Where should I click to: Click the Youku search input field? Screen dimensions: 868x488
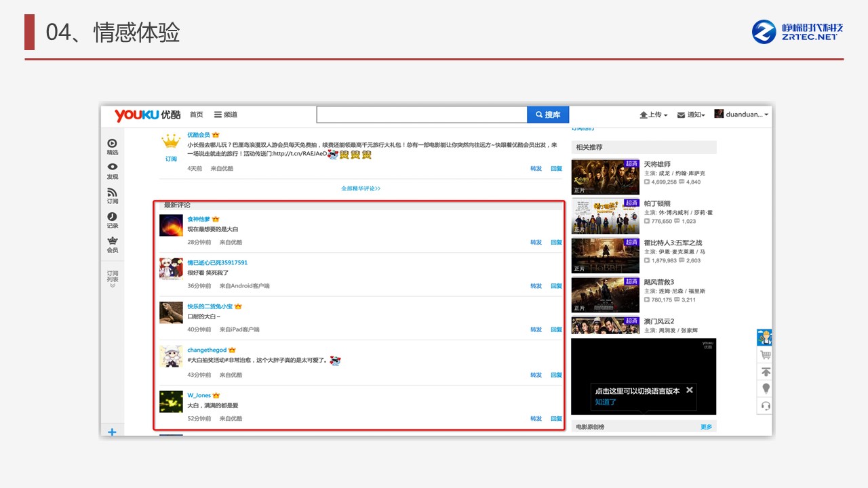(x=421, y=115)
